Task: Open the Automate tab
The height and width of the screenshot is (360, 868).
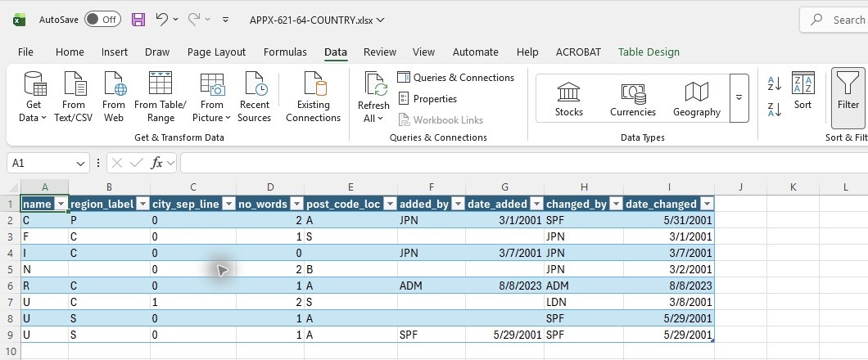Action: pos(476,52)
